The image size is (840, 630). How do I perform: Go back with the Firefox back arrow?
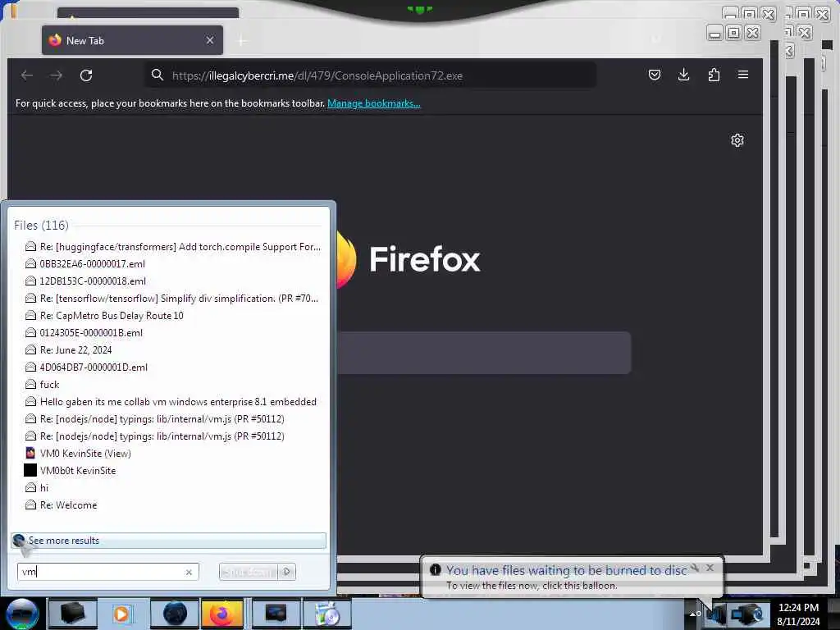(27, 75)
